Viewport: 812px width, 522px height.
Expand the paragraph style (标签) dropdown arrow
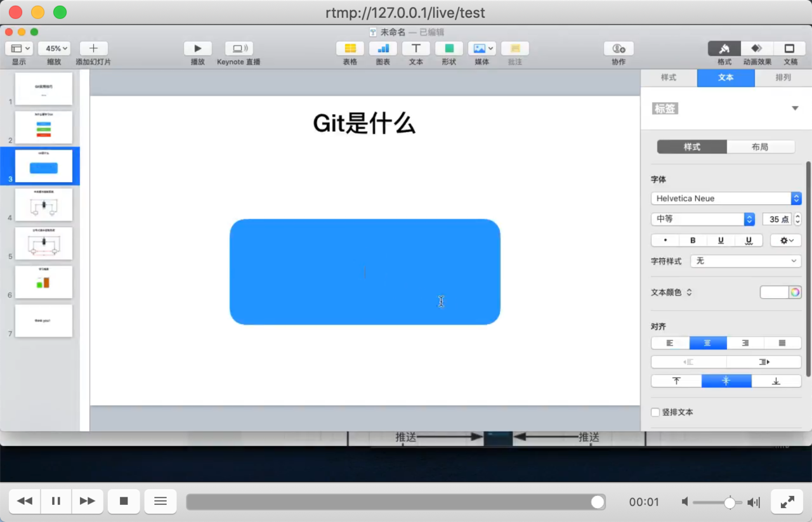click(795, 108)
